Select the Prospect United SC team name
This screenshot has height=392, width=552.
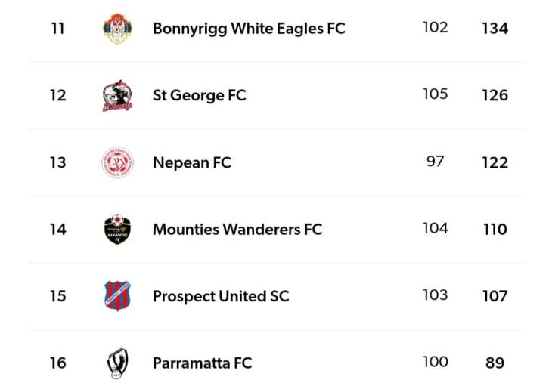tap(221, 296)
